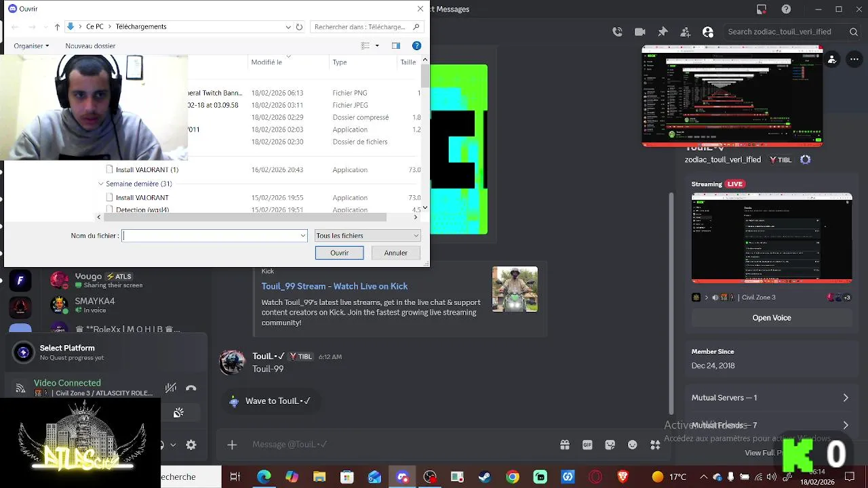Open Steam from the taskbar

(x=484, y=477)
